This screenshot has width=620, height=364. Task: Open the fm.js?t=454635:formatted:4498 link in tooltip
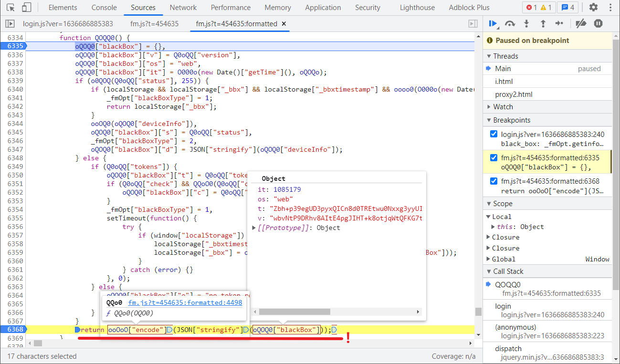point(185,302)
